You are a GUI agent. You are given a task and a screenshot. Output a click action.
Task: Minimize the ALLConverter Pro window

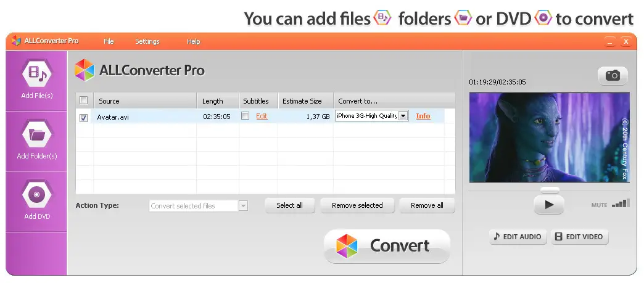coord(610,41)
